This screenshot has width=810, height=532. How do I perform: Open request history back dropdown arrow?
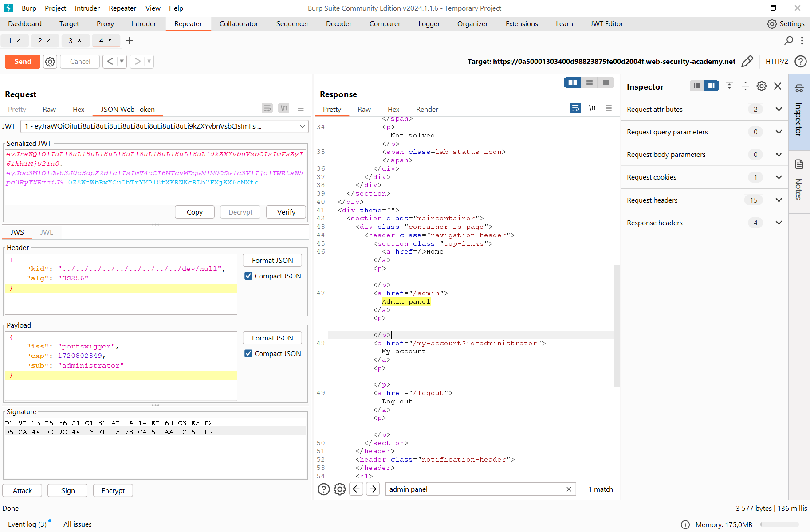pos(122,62)
